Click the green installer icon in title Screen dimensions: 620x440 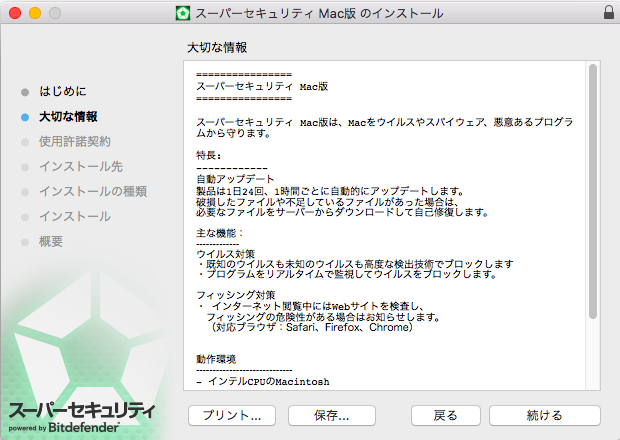pos(183,13)
